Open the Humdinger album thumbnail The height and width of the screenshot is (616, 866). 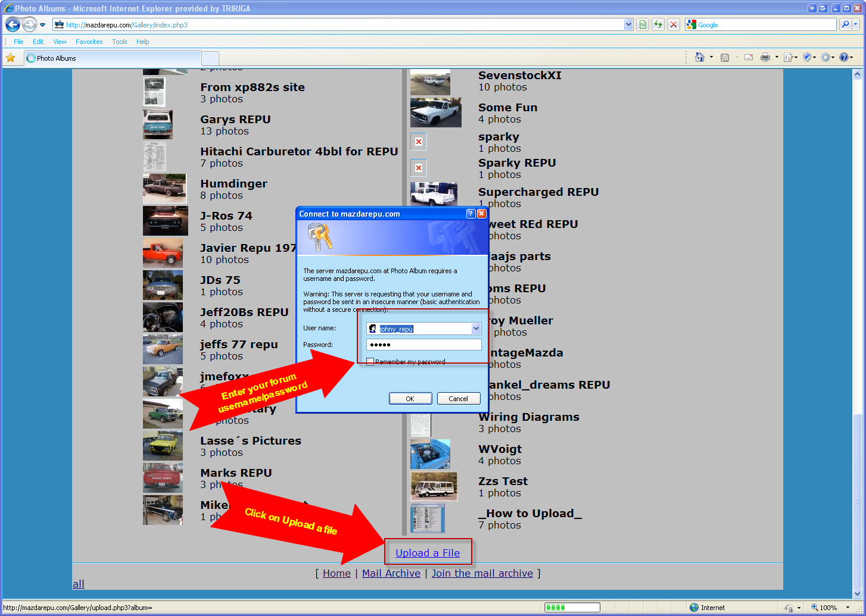pos(165,189)
